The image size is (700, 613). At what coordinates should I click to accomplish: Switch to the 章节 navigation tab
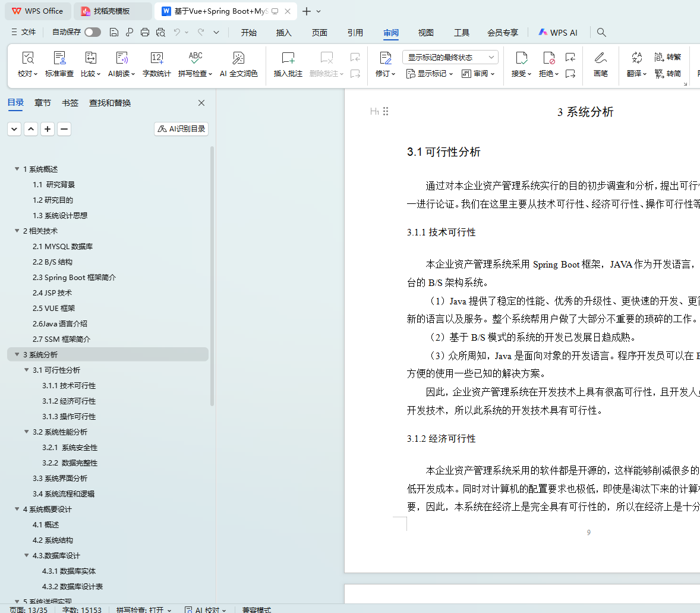(x=43, y=103)
